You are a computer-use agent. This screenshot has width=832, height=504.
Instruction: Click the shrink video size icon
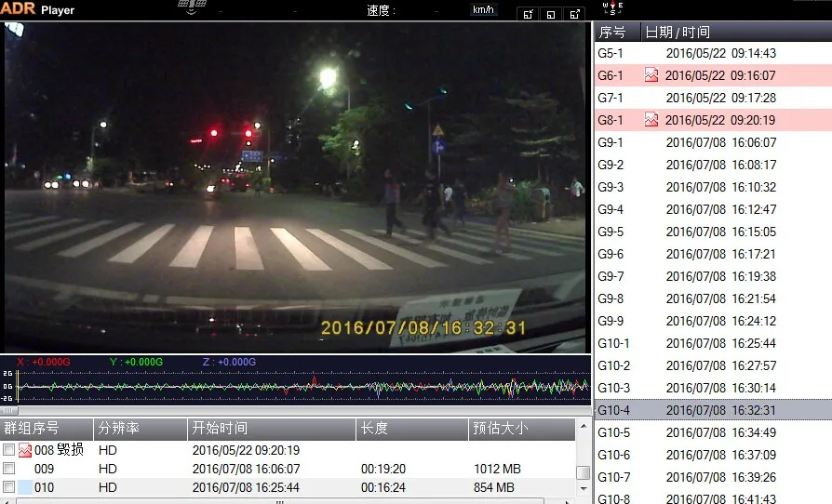pos(528,14)
